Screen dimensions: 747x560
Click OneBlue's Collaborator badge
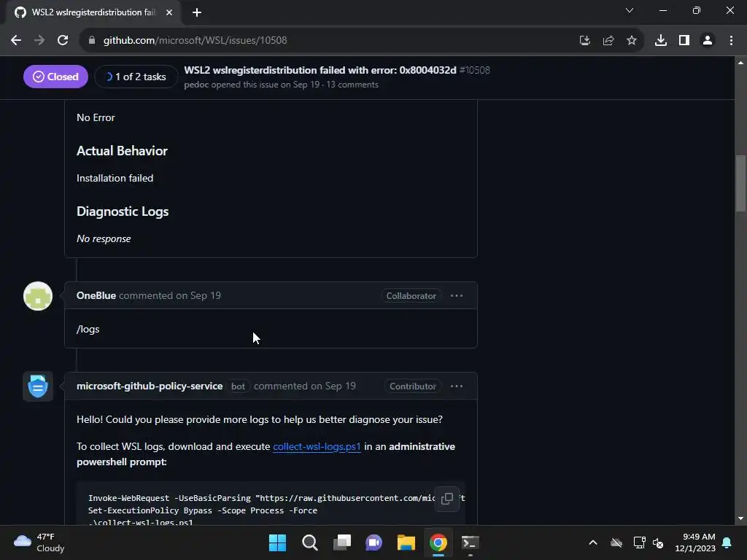(411, 296)
